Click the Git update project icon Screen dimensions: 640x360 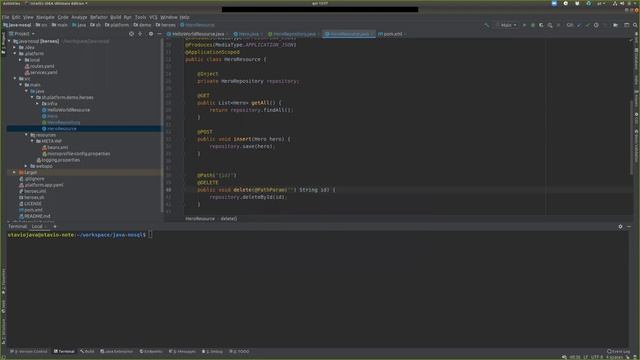tap(570, 25)
